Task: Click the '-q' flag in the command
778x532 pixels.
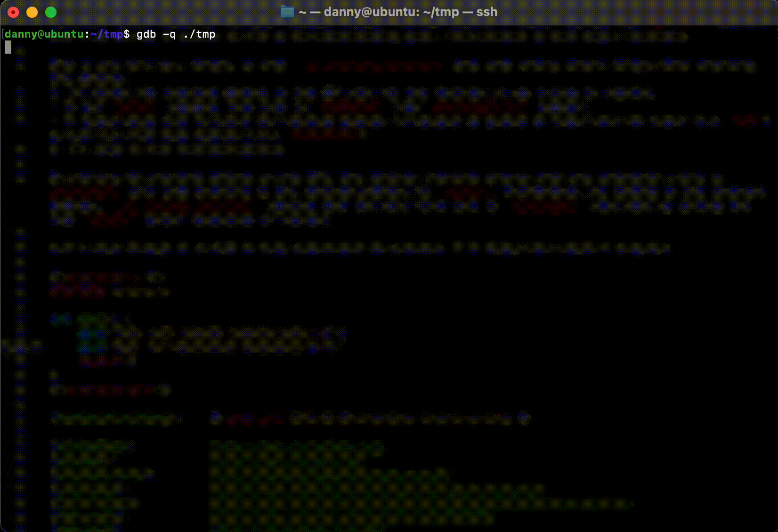Action: click(x=169, y=34)
